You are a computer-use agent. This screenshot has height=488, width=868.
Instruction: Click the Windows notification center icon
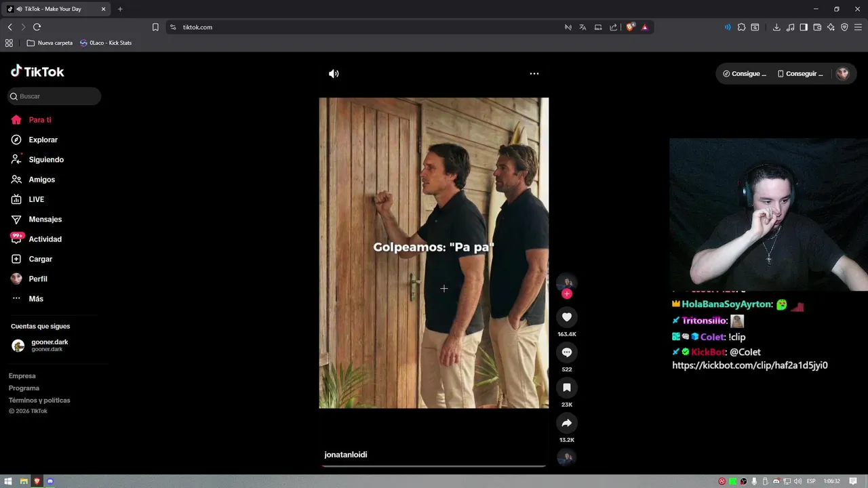[x=853, y=481]
